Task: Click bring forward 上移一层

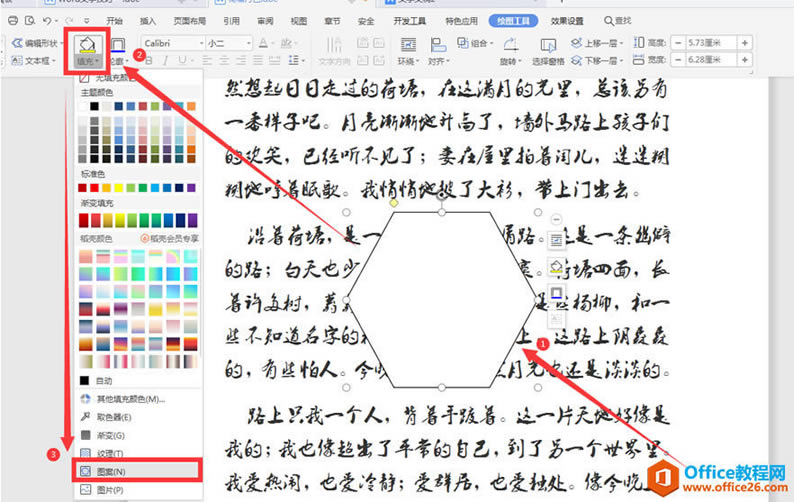Action: [597, 43]
